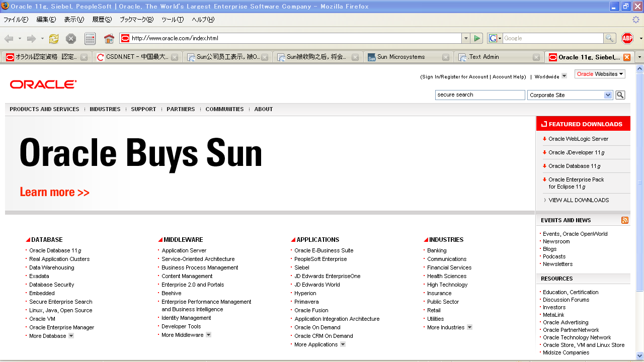Click the scrollbar down arrow button

[x=640, y=356]
